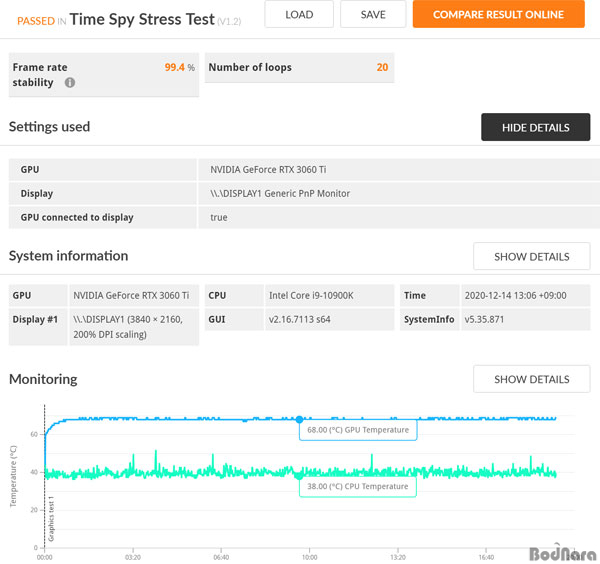
Task: Click Display #1 value '3840 × 2160, 200% DPI scaling'
Action: coord(128,327)
